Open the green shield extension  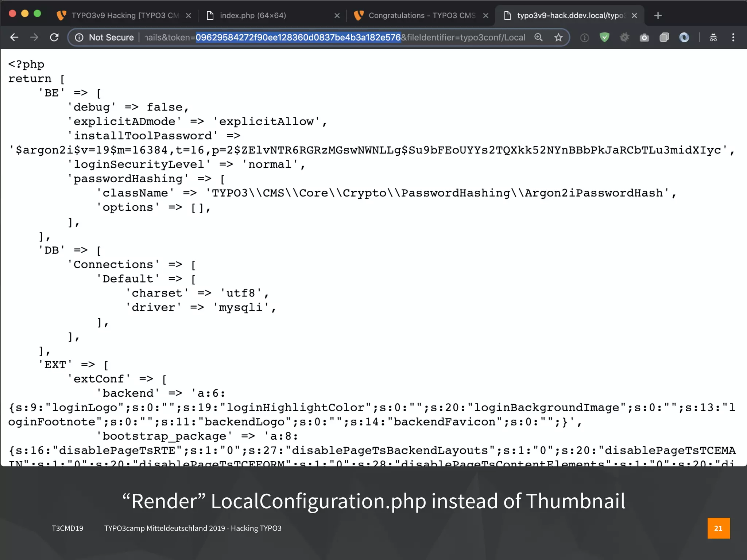[x=604, y=37]
